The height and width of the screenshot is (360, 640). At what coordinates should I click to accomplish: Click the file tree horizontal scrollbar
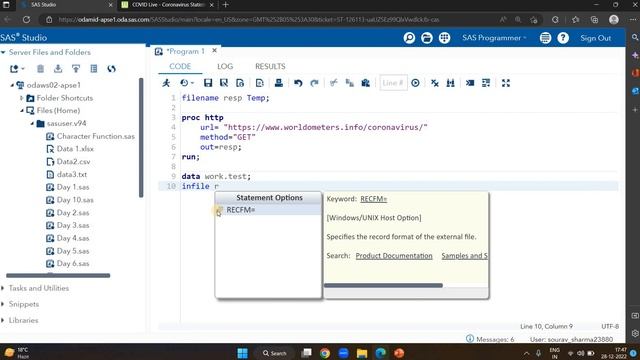pos(58,276)
